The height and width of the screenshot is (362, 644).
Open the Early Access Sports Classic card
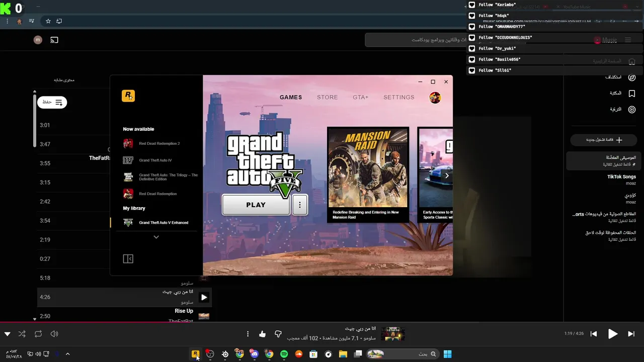point(436,174)
